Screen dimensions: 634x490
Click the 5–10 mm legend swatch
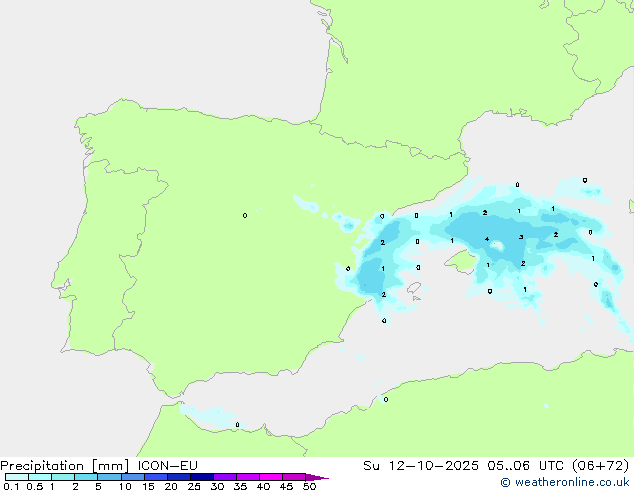pyautogui.click(x=109, y=477)
